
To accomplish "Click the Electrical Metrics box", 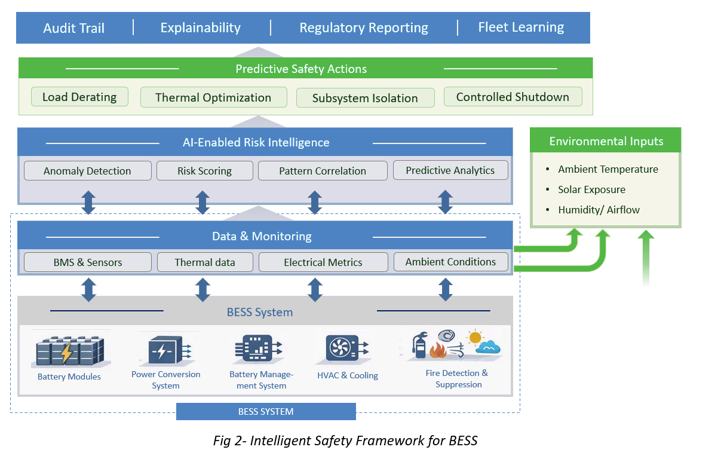I will (323, 262).
